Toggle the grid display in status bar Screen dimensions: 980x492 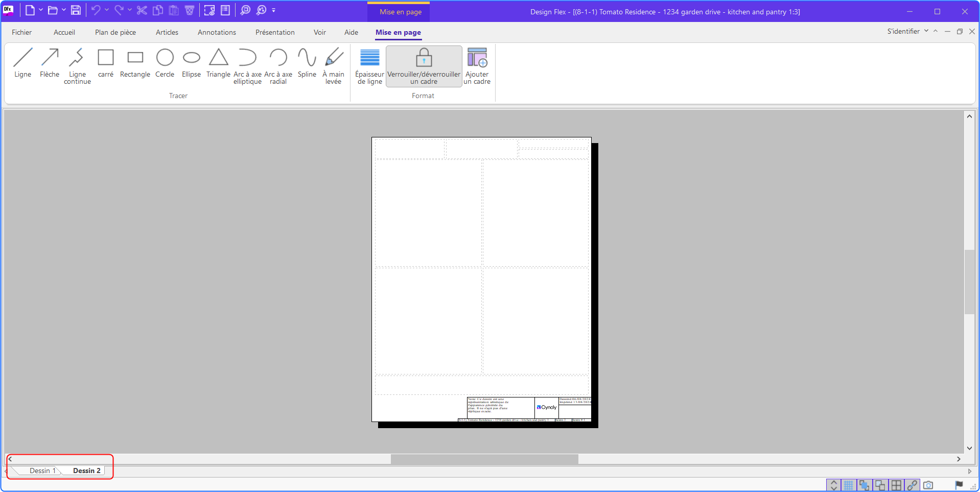click(x=849, y=485)
